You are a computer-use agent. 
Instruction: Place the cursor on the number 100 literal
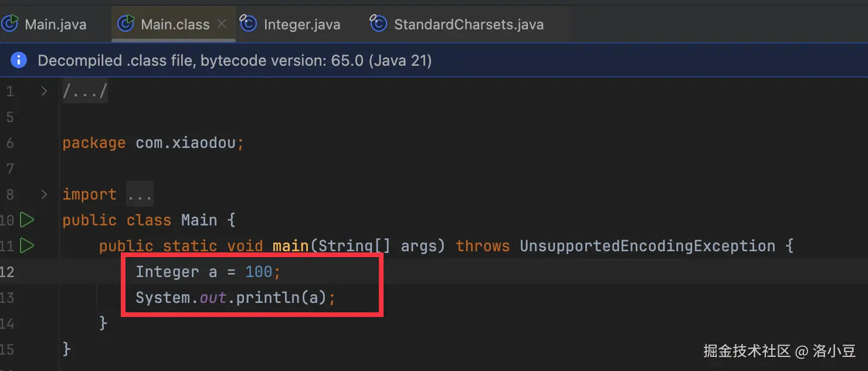(258, 272)
